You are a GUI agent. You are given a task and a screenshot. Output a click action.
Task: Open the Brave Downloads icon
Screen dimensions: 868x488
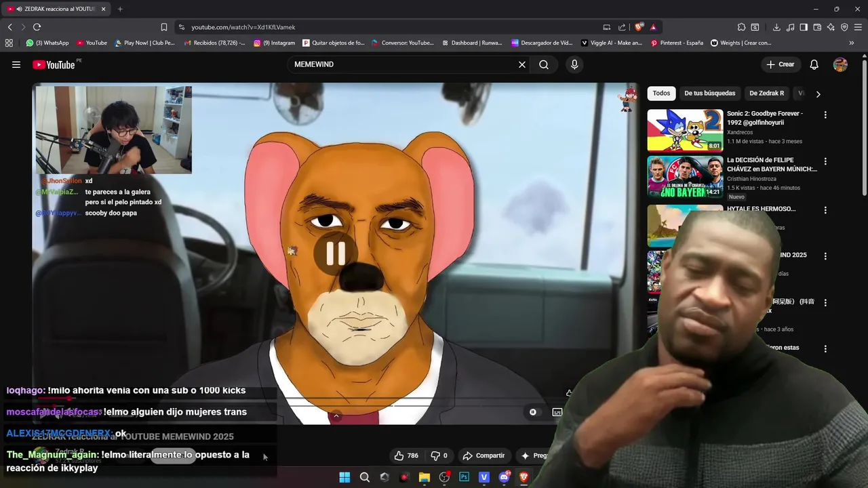[x=776, y=27]
